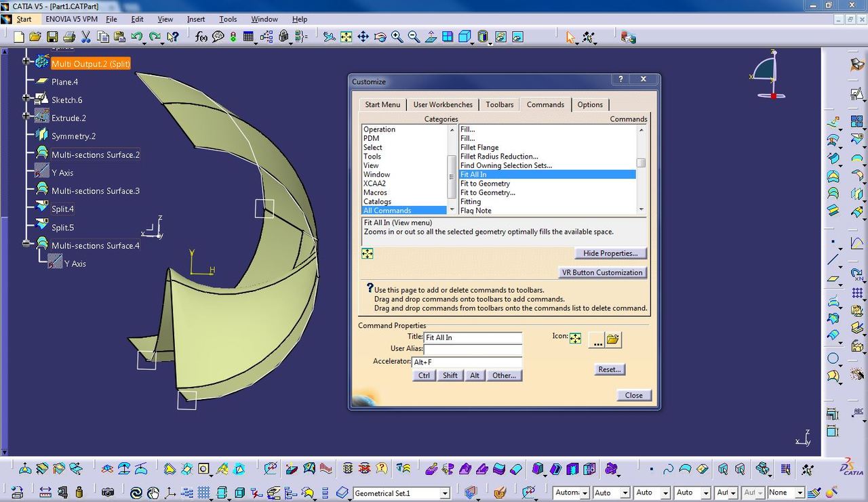Open the Autom dropdown in bottom toolbar
Viewport: 868px width, 502px height.
585,493
